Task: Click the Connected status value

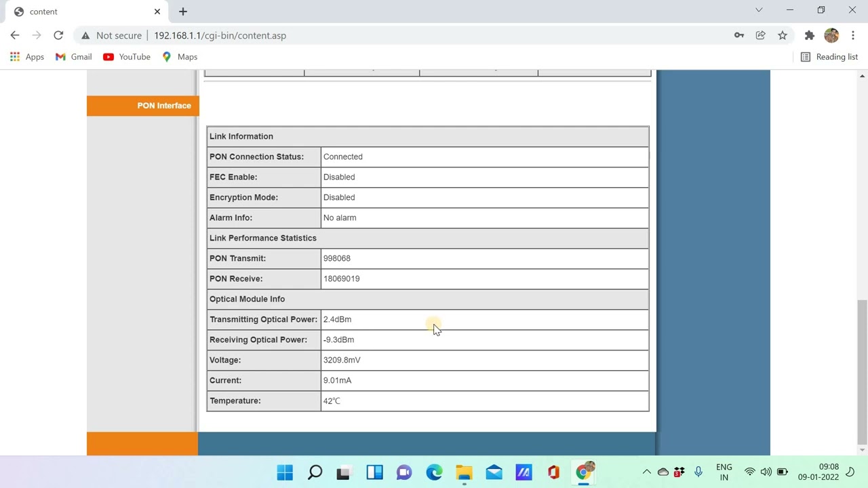Action: coord(343,157)
